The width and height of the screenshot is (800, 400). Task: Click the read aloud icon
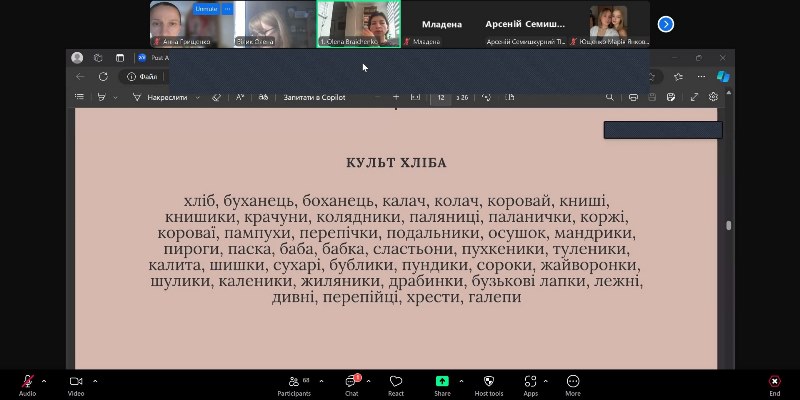pos(240,97)
